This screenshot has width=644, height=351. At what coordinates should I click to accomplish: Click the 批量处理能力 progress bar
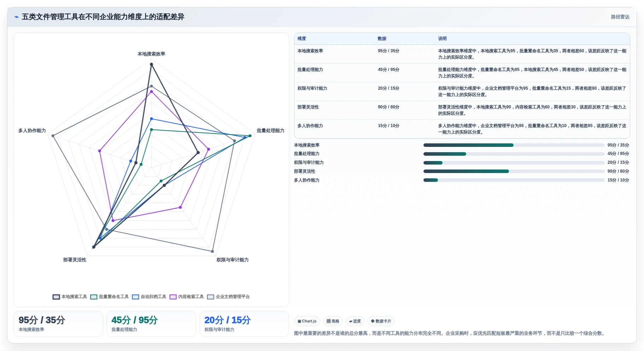(x=514, y=154)
